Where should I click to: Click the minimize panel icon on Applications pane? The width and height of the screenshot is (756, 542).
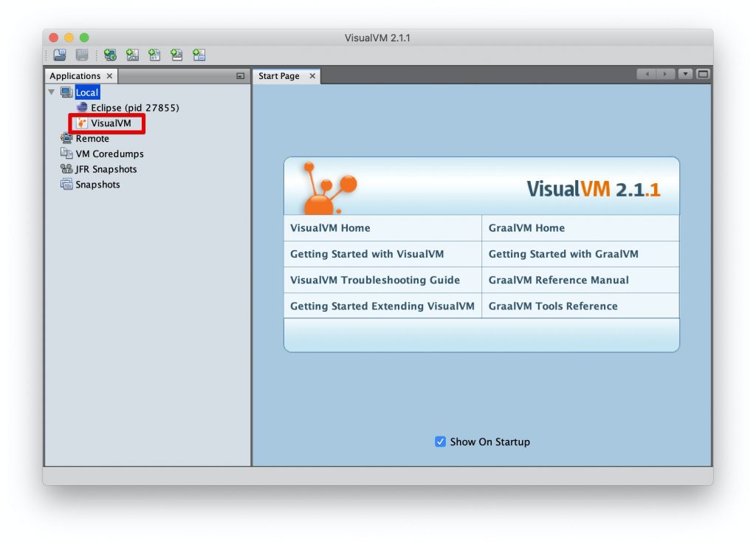(240, 76)
